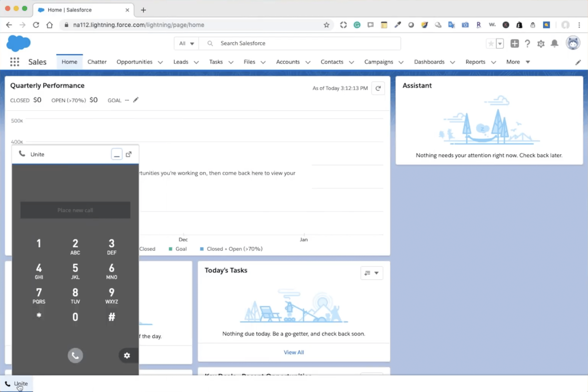This screenshot has width=588, height=392.
Task: Select the Home tab in Sales navigation
Action: [x=70, y=62]
